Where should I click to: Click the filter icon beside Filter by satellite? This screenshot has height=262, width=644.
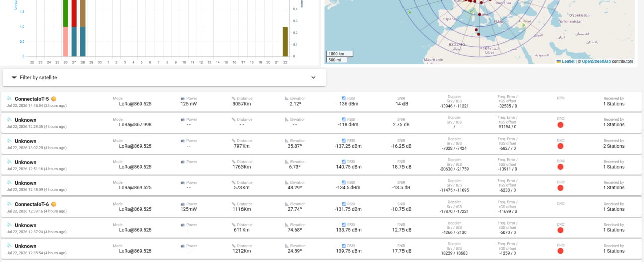click(x=14, y=78)
